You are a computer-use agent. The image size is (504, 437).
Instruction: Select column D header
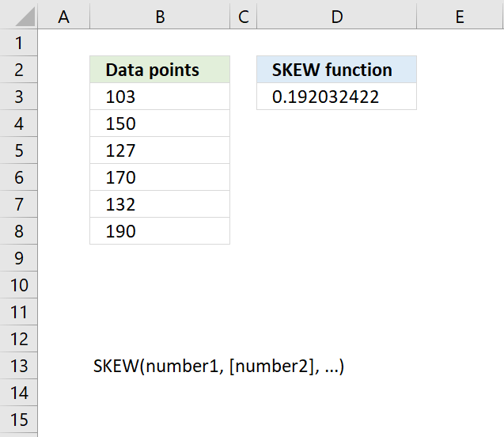[336, 16]
